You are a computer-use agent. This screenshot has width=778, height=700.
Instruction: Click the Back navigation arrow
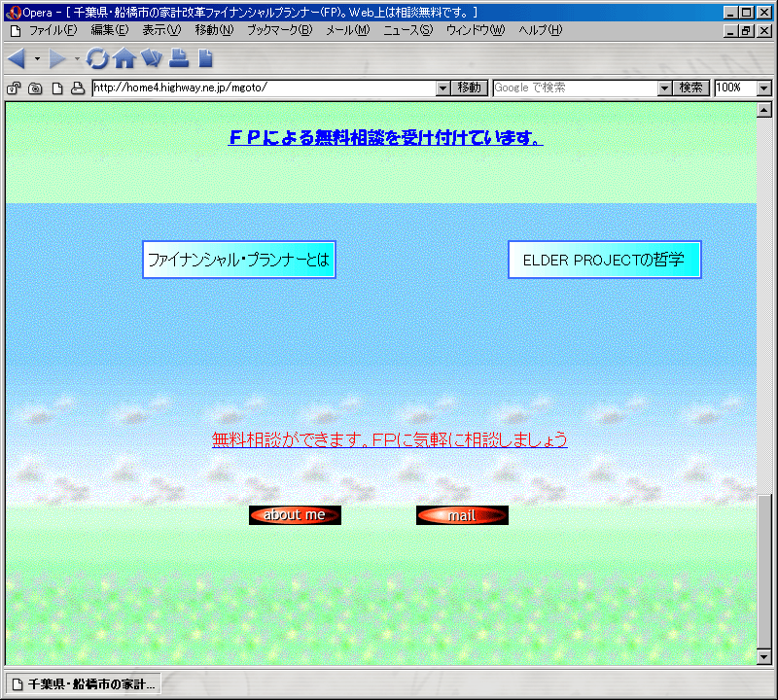pyautogui.click(x=17, y=58)
